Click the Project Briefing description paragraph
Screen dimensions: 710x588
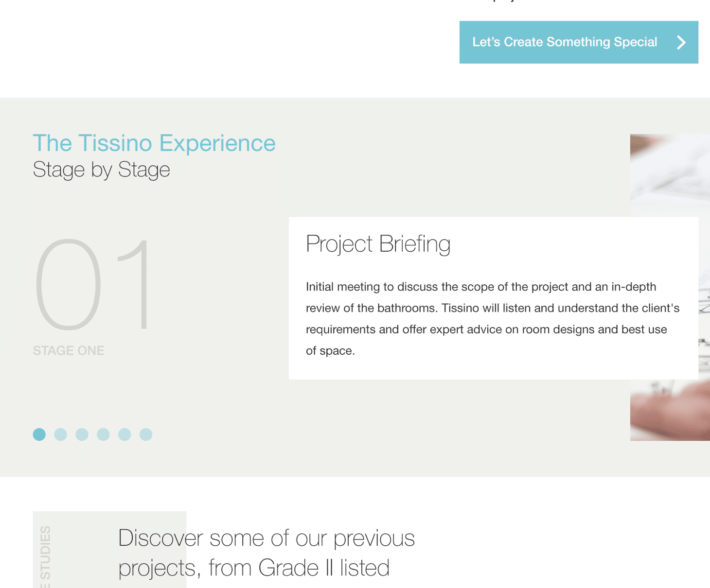tap(491, 318)
